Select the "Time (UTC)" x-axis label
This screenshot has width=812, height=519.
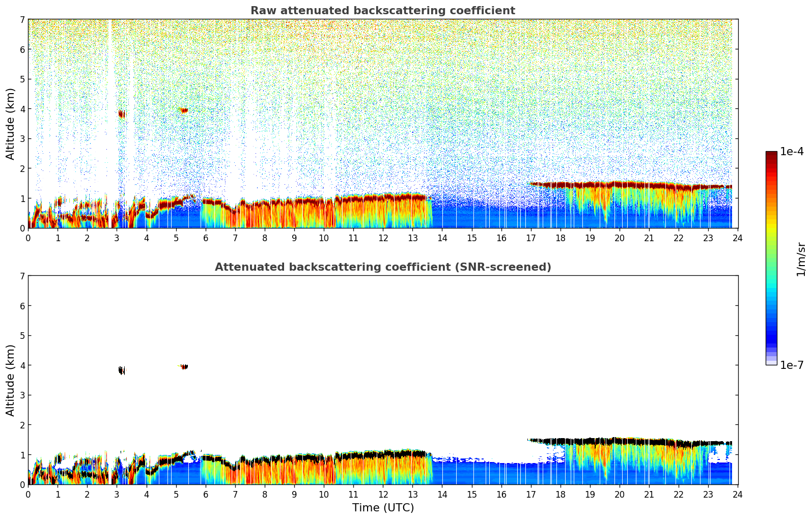(x=383, y=508)
